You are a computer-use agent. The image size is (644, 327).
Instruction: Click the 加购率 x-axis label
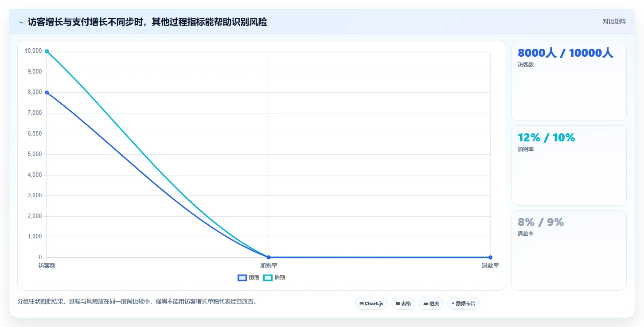[x=269, y=266]
